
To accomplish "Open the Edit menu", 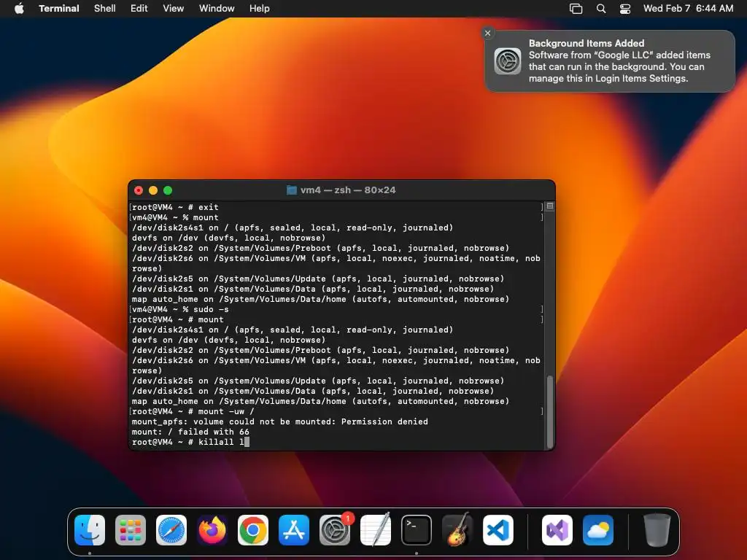I will click(x=139, y=9).
